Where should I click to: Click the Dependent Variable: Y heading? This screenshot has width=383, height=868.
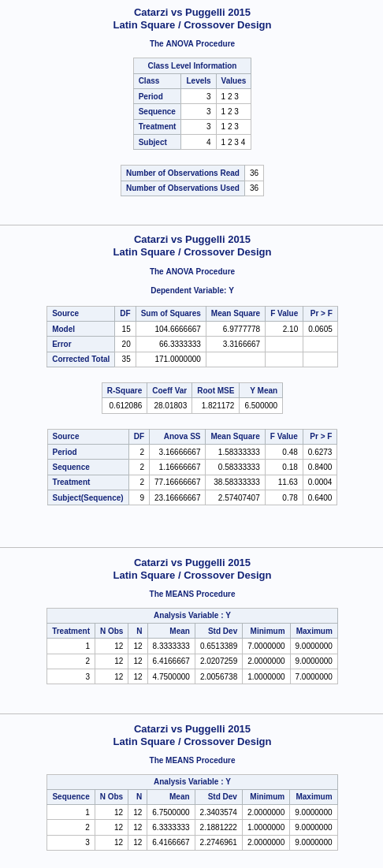point(192,291)
